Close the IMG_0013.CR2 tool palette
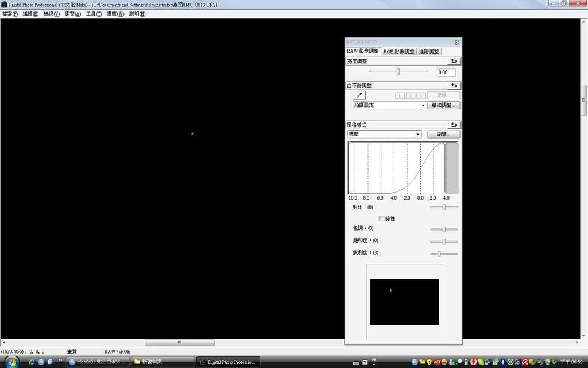Viewport: 588px width, 368px height. coord(457,43)
